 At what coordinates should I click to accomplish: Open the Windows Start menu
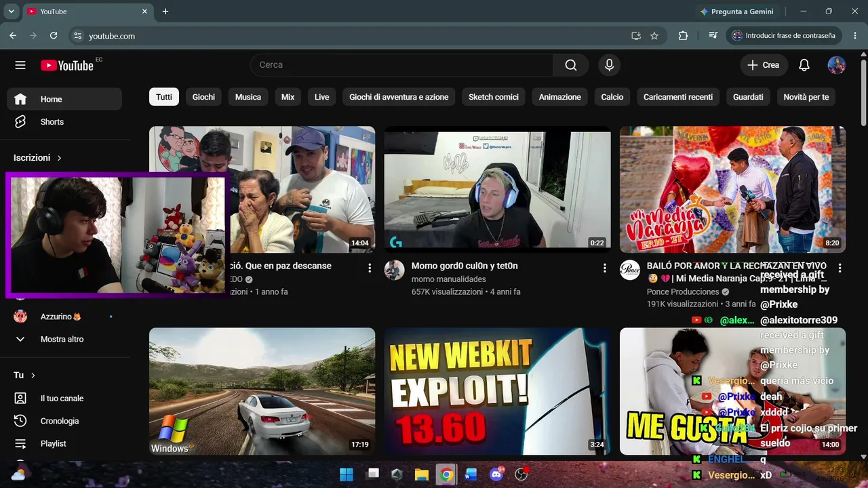click(x=347, y=474)
